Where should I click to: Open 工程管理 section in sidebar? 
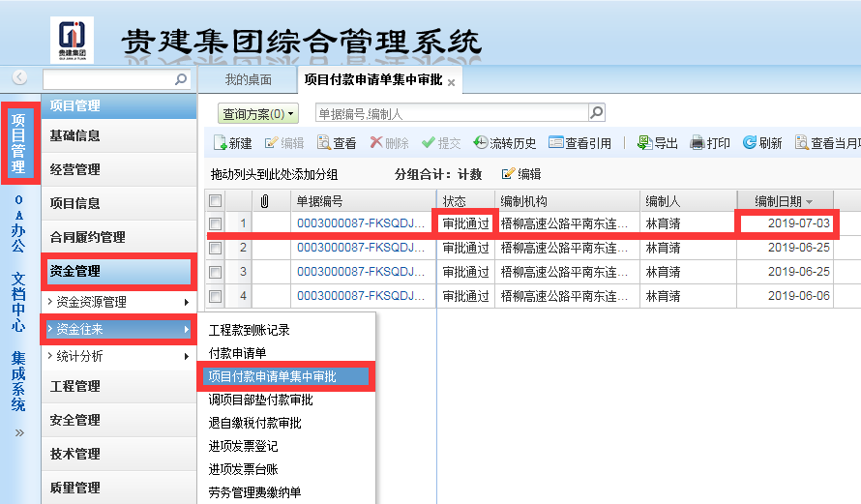pyautogui.click(x=119, y=386)
